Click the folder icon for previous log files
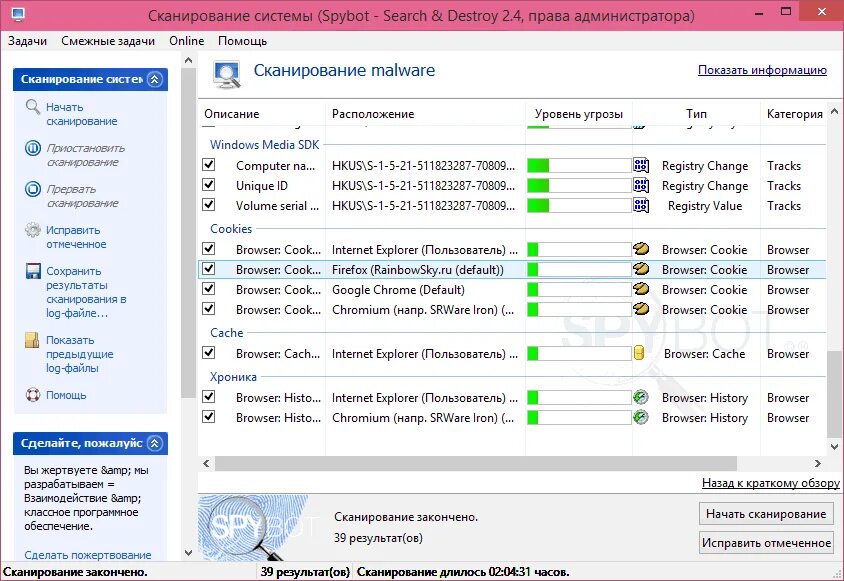Image resolution: width=844 pixels, height=581 pixels. click(32, 340)
